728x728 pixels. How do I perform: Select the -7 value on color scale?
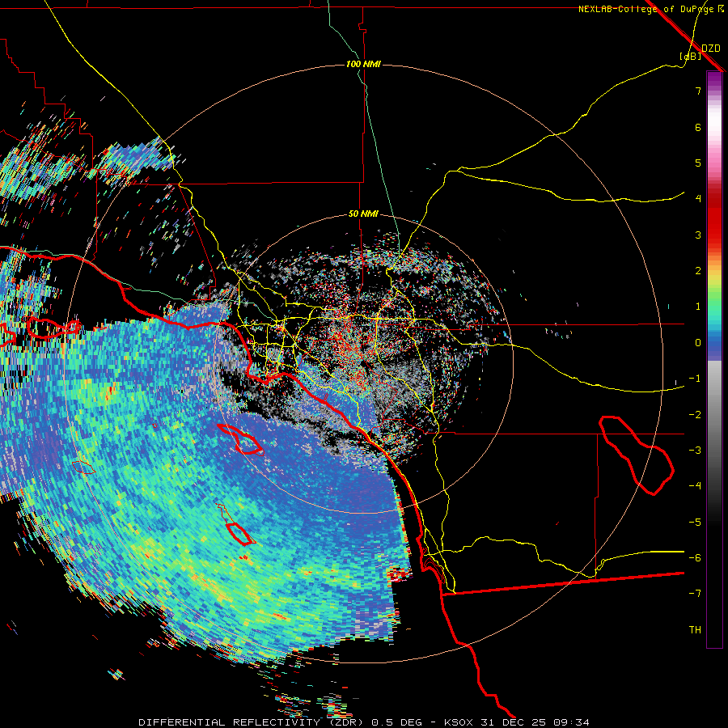tap(695, 594)
